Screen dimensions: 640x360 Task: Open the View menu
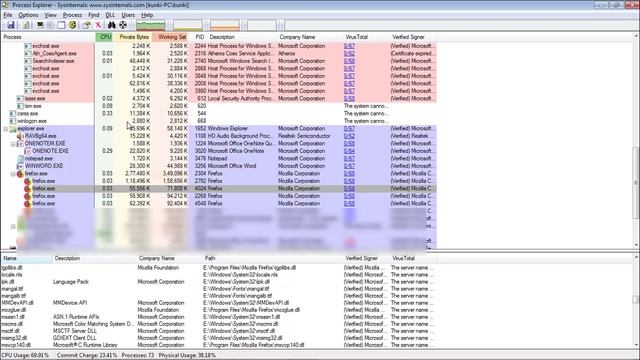(x=51, y=15)
